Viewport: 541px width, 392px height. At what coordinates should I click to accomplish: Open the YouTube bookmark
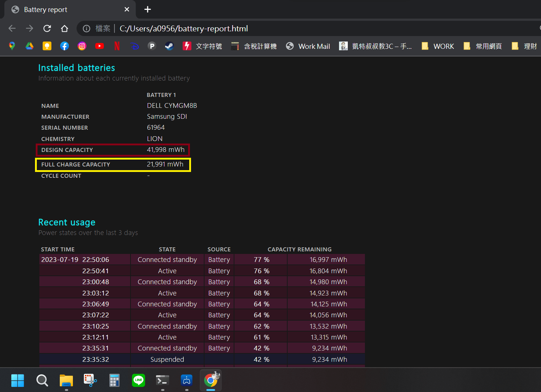tap(100, 46)
